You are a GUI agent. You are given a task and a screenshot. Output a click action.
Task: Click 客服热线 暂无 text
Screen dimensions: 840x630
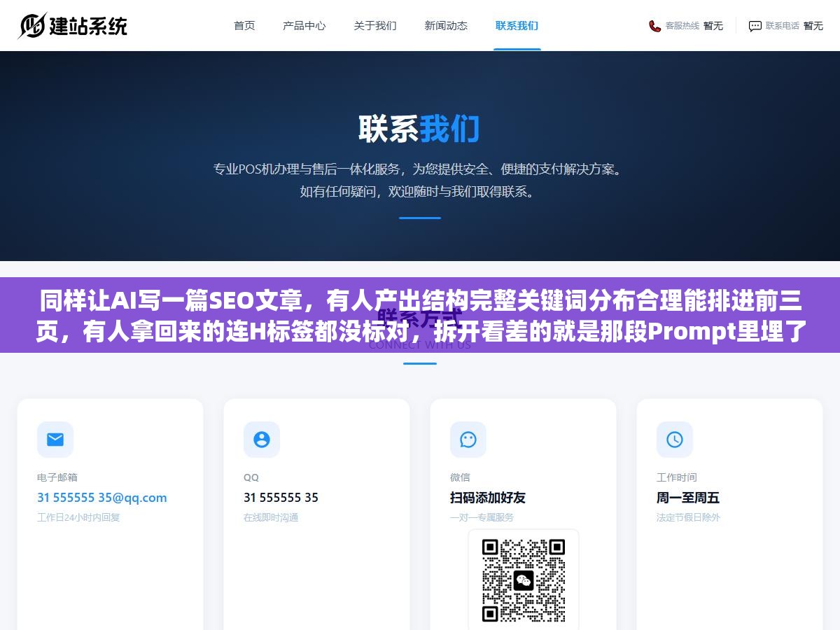tap(694, 26)
